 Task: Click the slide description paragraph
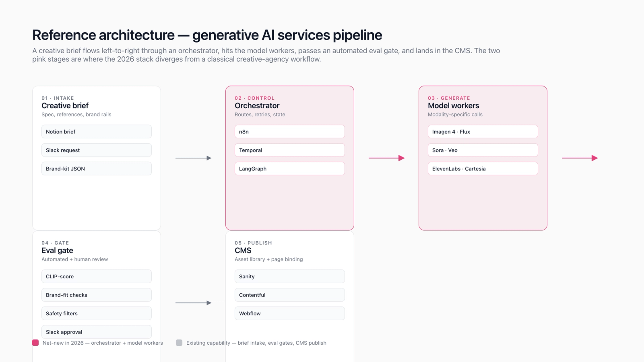(266, 55)
